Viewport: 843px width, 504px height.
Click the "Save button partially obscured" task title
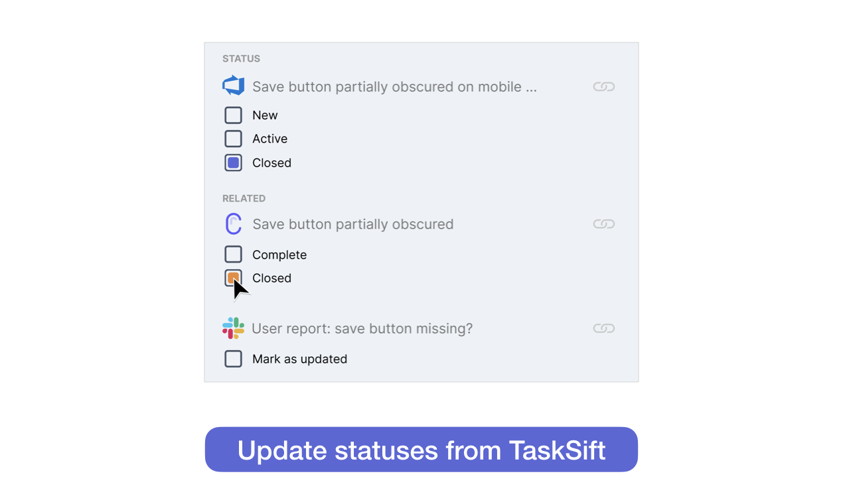352,223
